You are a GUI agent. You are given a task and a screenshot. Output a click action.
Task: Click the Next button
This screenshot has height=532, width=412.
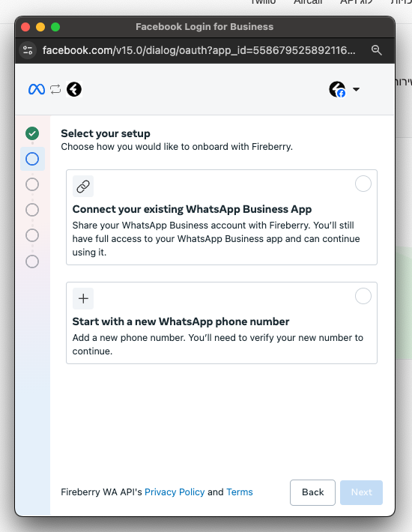coord(362,492)
